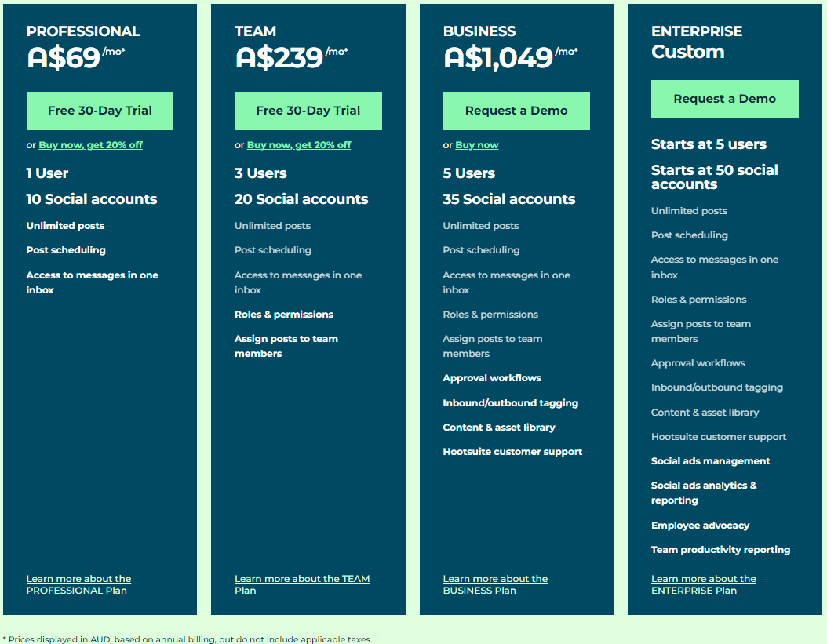Start Professional plan Free 30-Day Trial
The image size is (827, 644).
click(x=100, y=111)
